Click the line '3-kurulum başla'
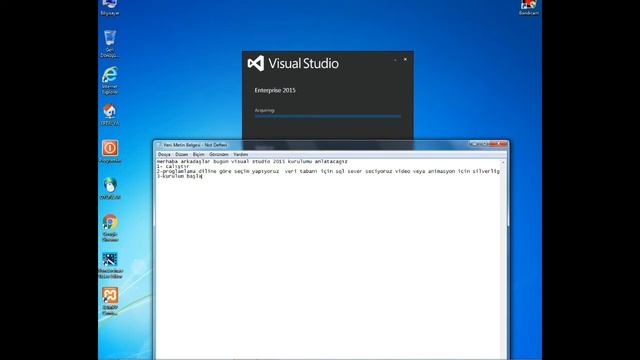The width and height of the screenshot is (640, 360). coord(180,176)
